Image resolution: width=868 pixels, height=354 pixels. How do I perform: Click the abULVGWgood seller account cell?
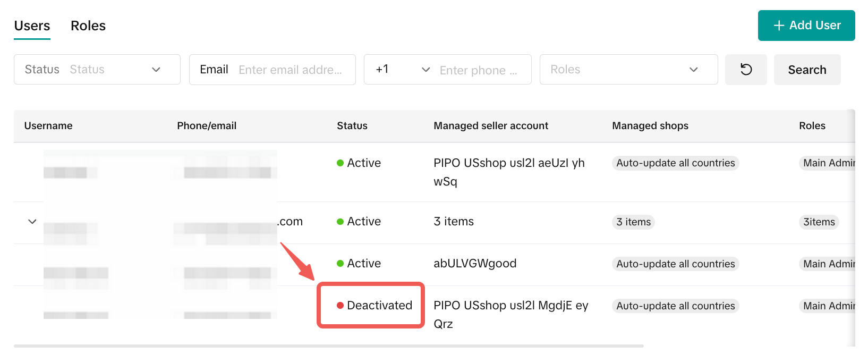pyautogui.click(x=475, y=264)
